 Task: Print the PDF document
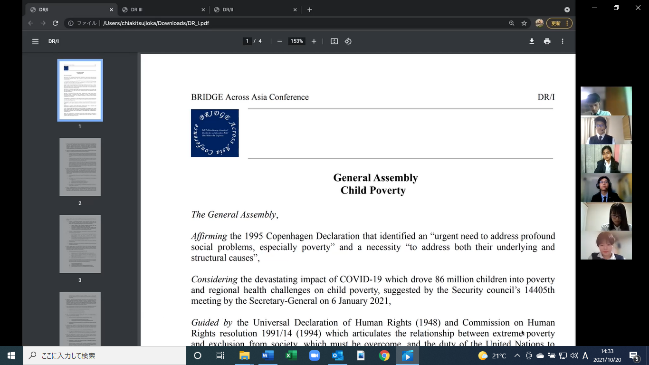click(547, 41)
